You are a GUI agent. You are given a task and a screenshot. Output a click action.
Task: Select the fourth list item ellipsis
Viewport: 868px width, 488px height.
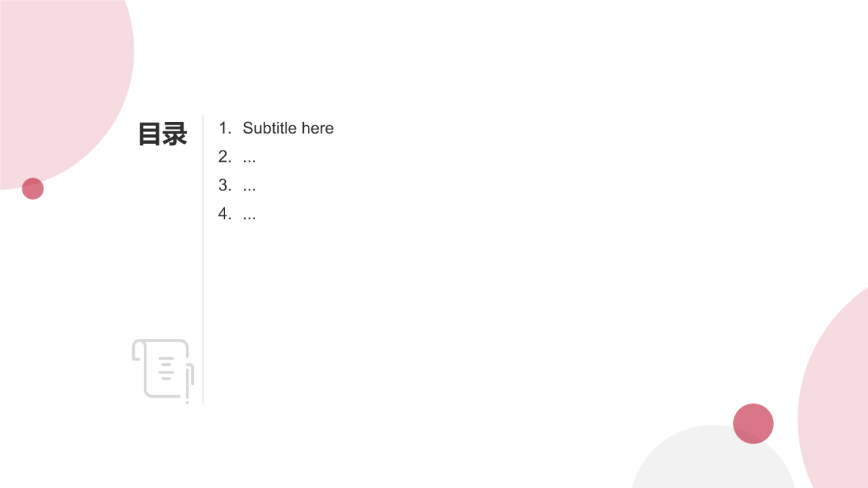tap(250, 214)
